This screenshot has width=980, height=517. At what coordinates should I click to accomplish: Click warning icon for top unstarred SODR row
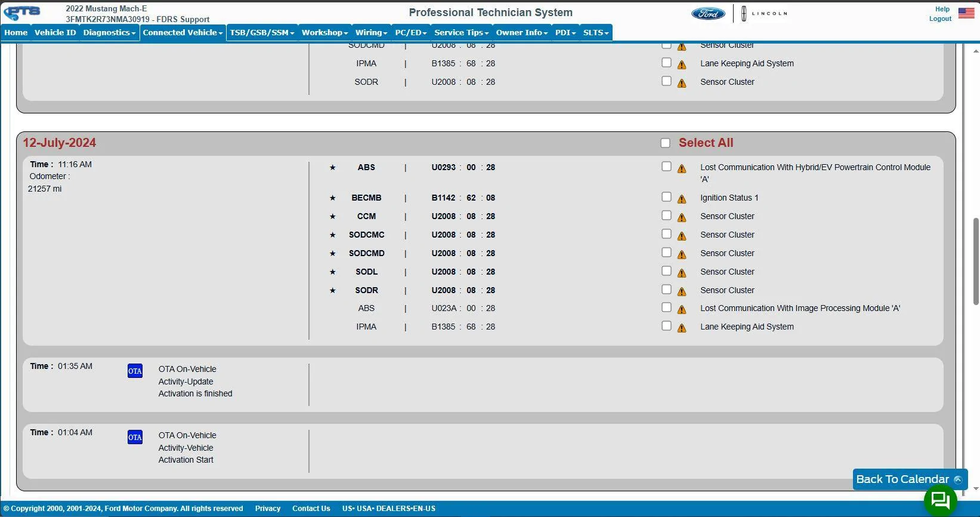(682, 84)
